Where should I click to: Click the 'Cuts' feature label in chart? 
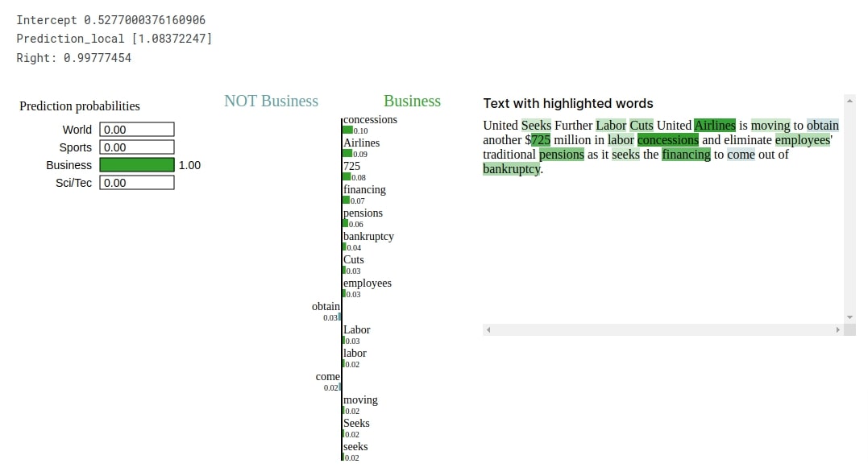pos(354,259)
